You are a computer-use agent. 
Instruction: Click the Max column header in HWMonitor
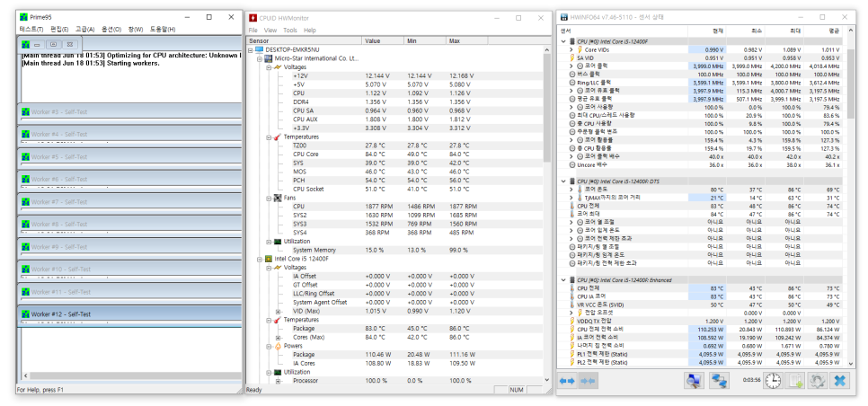(467, 41)
